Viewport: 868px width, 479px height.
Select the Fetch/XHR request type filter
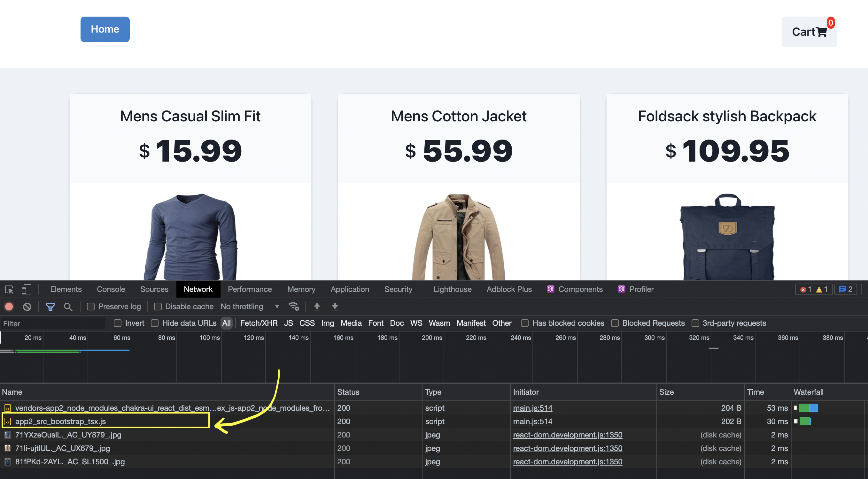pos(259,323)
